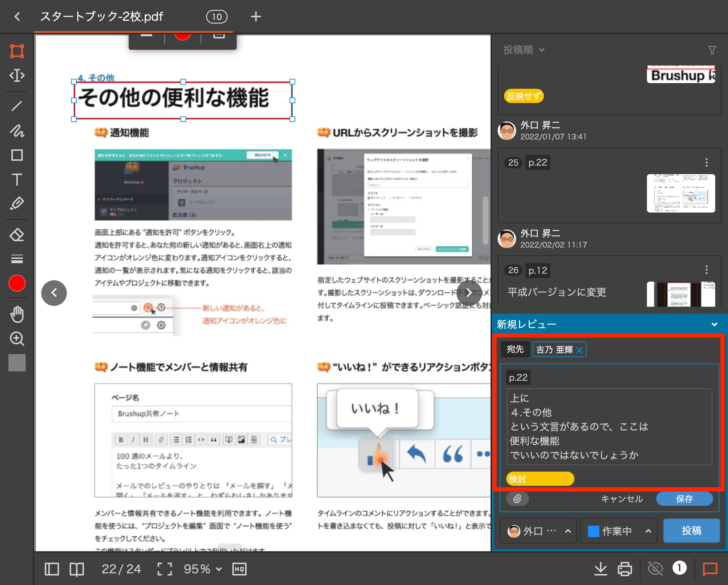Viewport: 728px width, 585px height.
Task: Open the kebab menu on comment 26
Action: point(706,269)
